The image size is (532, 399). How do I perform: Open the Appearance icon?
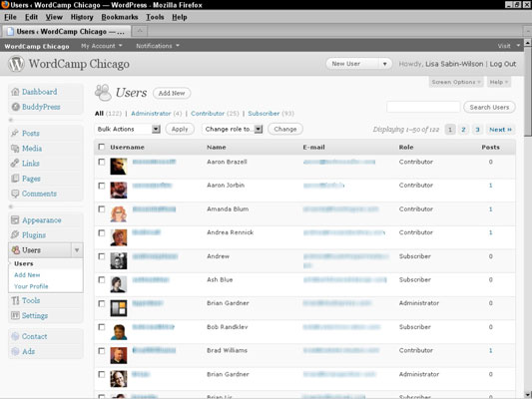15,220
